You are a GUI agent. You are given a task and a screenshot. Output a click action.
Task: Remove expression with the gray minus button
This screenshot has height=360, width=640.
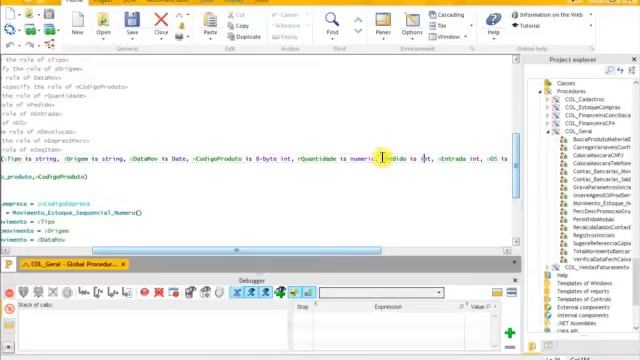coord(509,347)
